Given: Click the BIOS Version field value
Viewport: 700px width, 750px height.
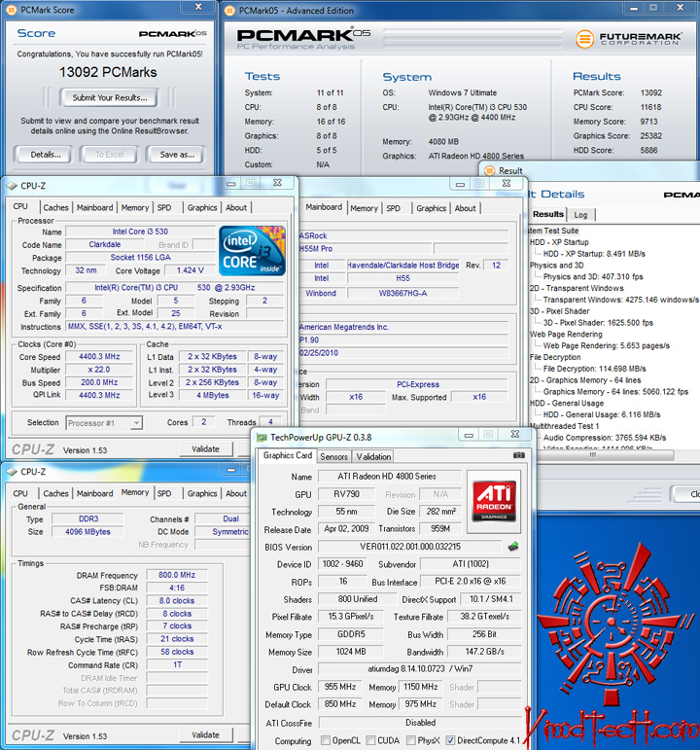Looking at the screenshot, I should point(410,547).
